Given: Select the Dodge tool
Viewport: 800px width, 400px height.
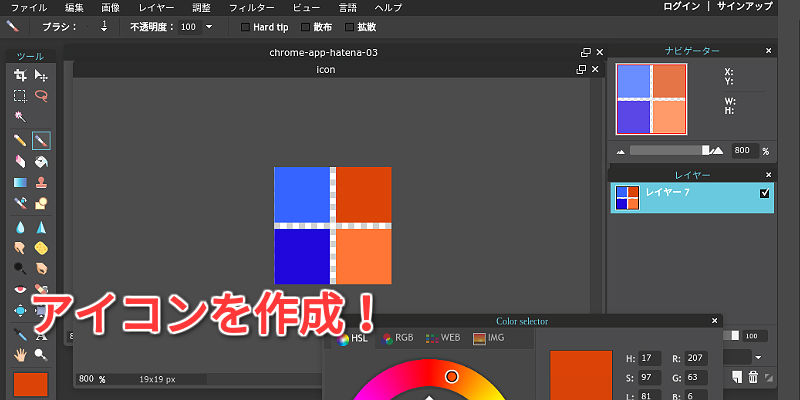Looking at the screenshot, I should click(x=20, y=268).
